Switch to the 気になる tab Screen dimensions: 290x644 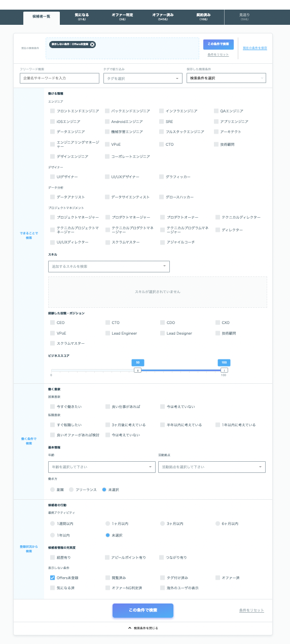(x=81, y=17)
